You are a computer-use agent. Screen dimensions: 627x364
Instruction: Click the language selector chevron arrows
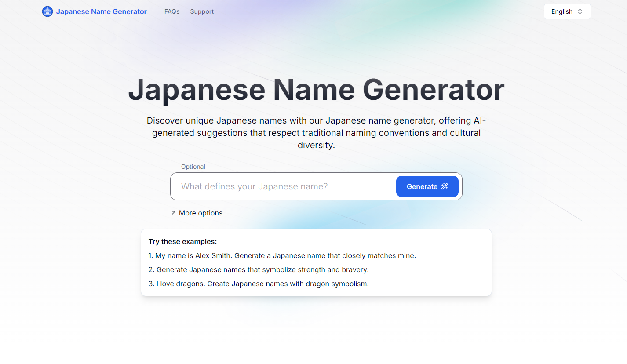[x=580, y=11]
